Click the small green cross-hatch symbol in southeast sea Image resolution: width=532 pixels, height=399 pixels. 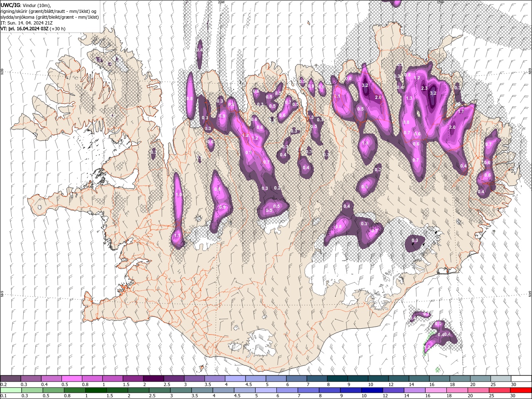tap(438, 369)
